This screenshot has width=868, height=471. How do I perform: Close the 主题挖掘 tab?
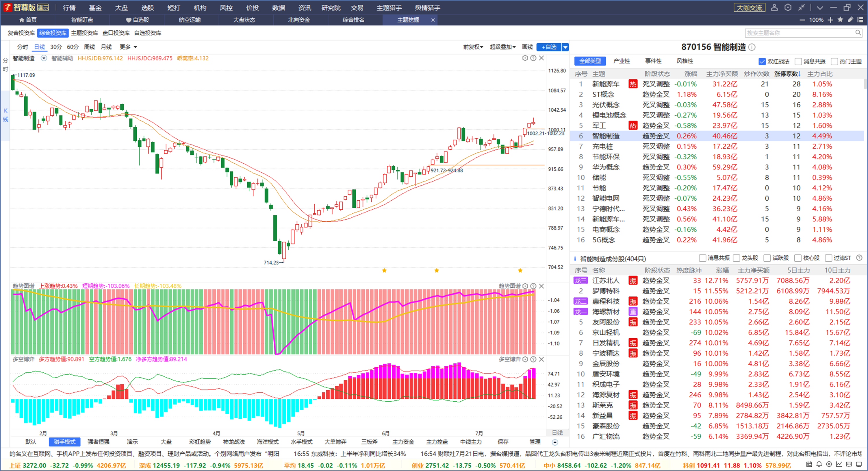(x=433, y=20)
